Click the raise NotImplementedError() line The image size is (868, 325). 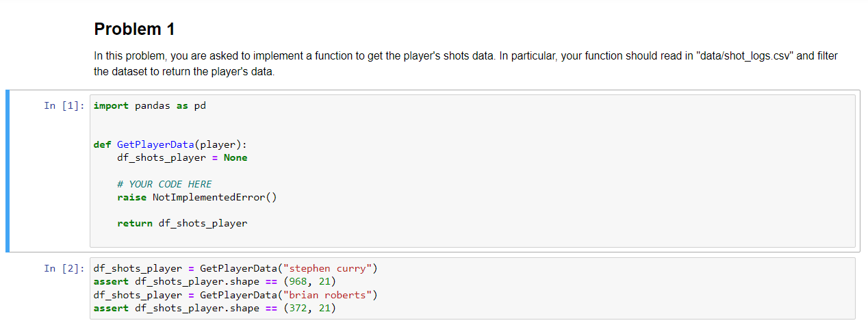coord(197,197)
